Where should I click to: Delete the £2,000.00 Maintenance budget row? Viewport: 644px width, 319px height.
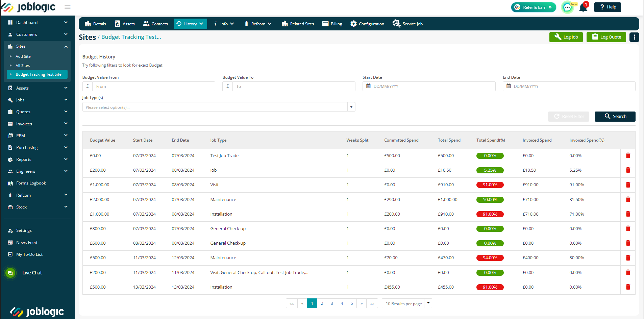coord(628,200)
